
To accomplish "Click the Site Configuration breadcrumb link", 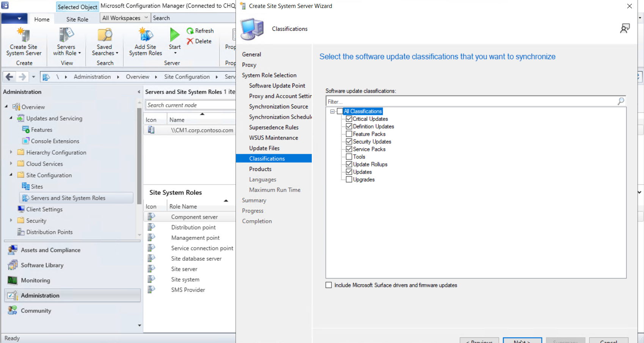I will pyautogui.click(x=187, y=77).
